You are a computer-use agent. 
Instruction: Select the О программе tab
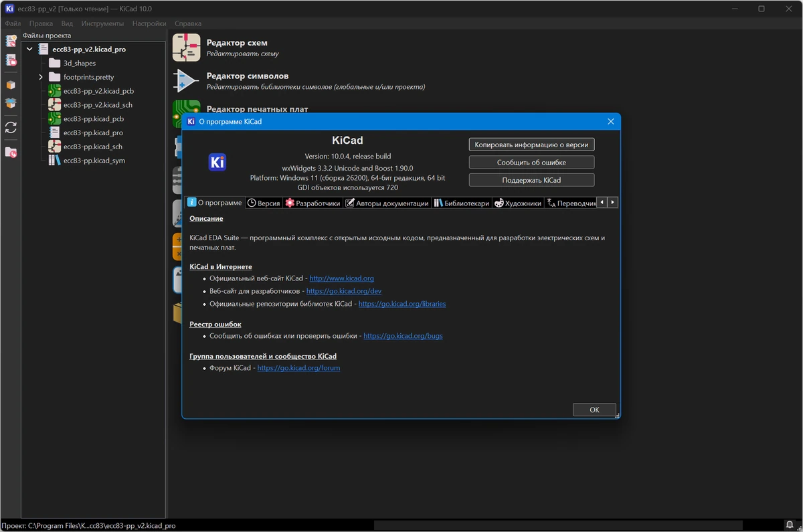pos(214,203)
